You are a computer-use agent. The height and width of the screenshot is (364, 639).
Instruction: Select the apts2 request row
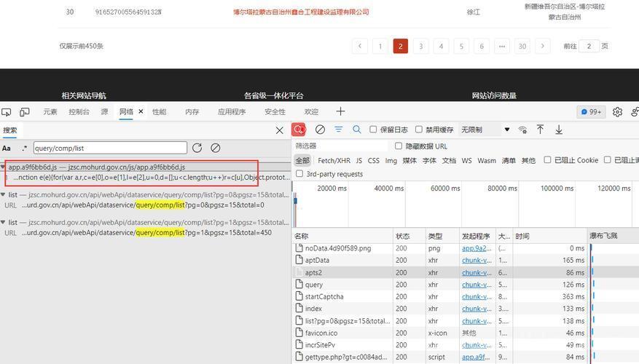click(440, 272)
